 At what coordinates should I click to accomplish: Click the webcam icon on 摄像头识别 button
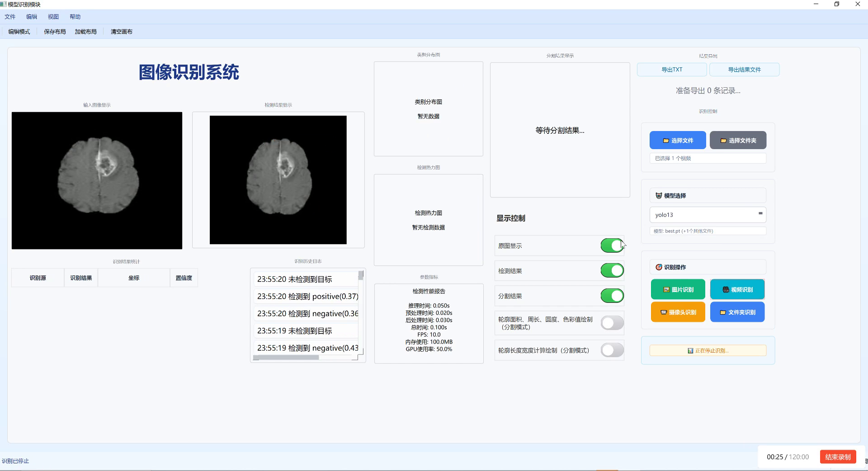click(x=663, y=311)
